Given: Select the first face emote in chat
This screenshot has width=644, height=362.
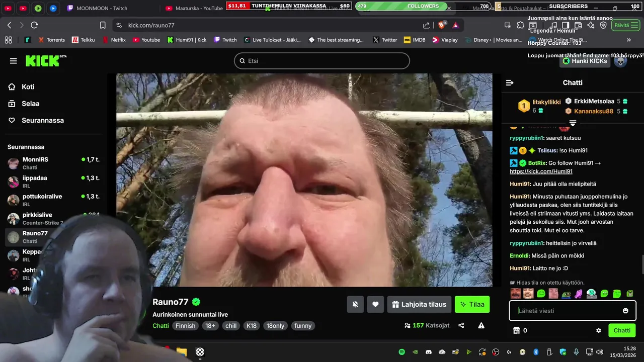Looking at the screenshot, I should [516, 294].
